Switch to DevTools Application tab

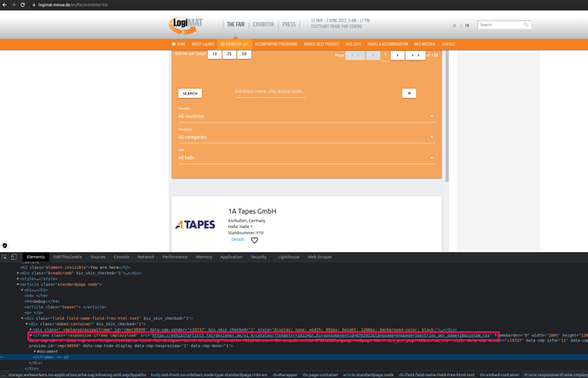(232, 257)
